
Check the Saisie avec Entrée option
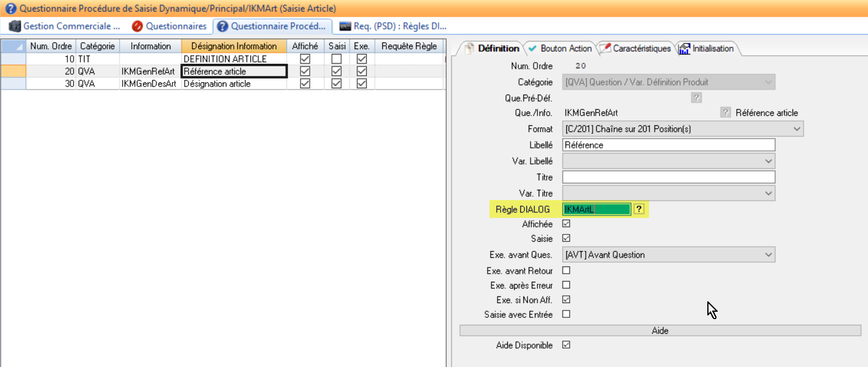[566, 314]
